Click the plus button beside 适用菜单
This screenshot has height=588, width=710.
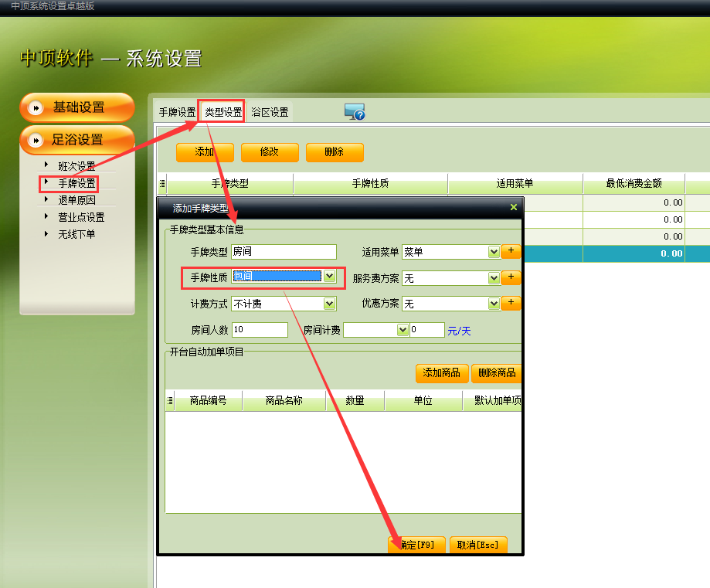(x=511, y=250)
